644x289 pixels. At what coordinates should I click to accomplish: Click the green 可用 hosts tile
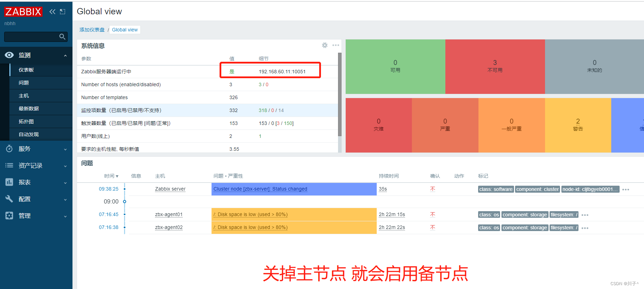click(x=395, y=66)
